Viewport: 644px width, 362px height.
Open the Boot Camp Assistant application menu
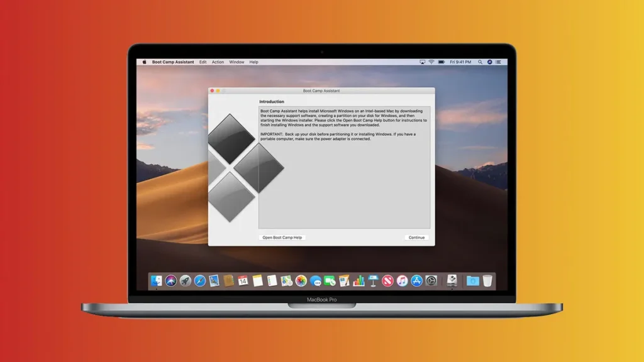pos(172,62)
